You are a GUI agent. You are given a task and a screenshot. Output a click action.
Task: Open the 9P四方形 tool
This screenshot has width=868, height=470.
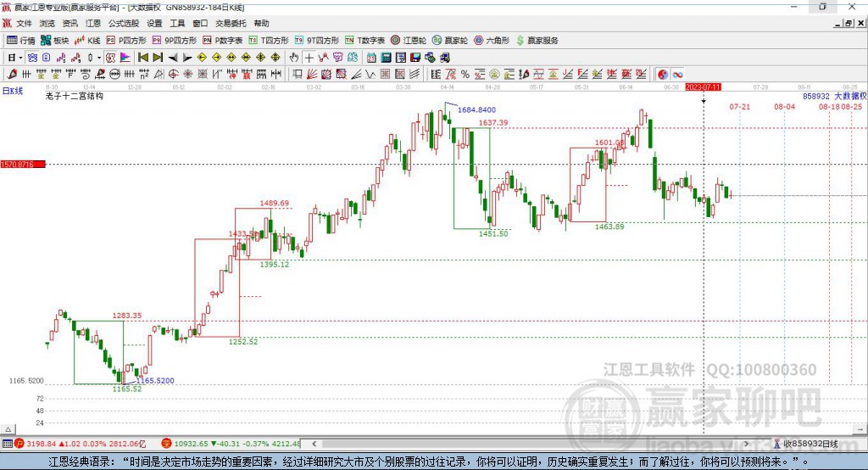(174, 41)
